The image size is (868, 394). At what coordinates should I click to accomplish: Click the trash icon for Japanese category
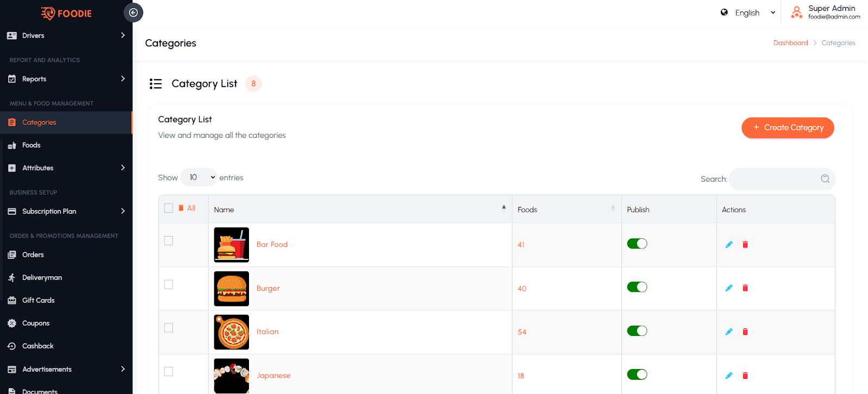coord(745,376)
